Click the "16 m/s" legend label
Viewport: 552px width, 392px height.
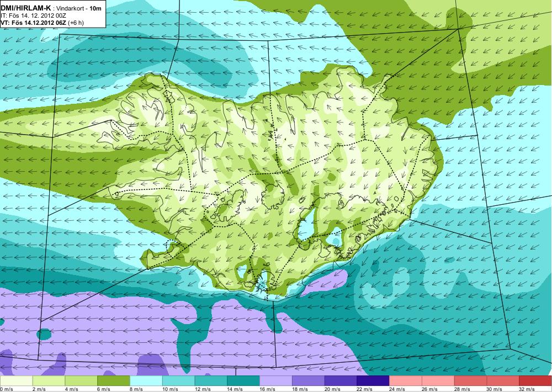(268, 389)
